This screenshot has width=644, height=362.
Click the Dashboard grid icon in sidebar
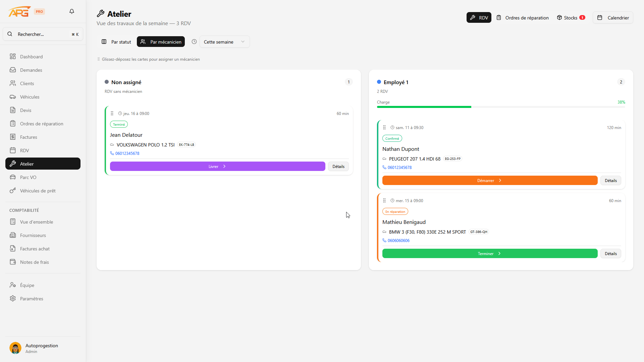pyautogui.click(x=13, y=56)
